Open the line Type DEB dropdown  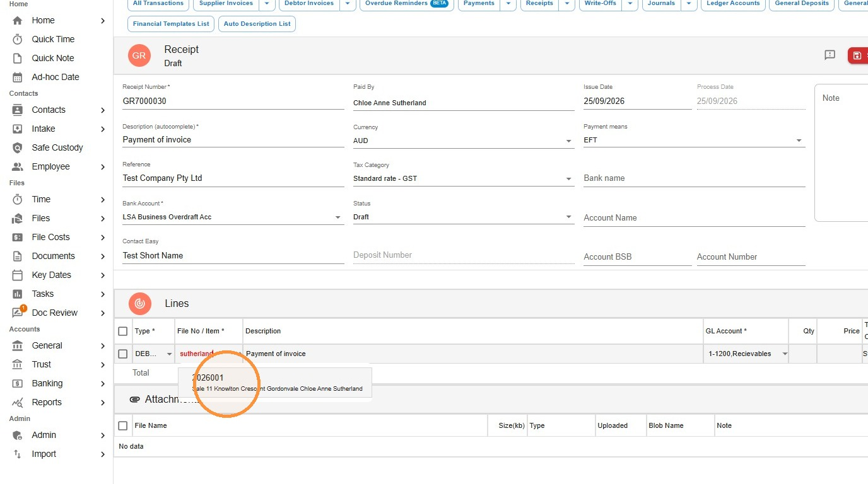(153, 354)
